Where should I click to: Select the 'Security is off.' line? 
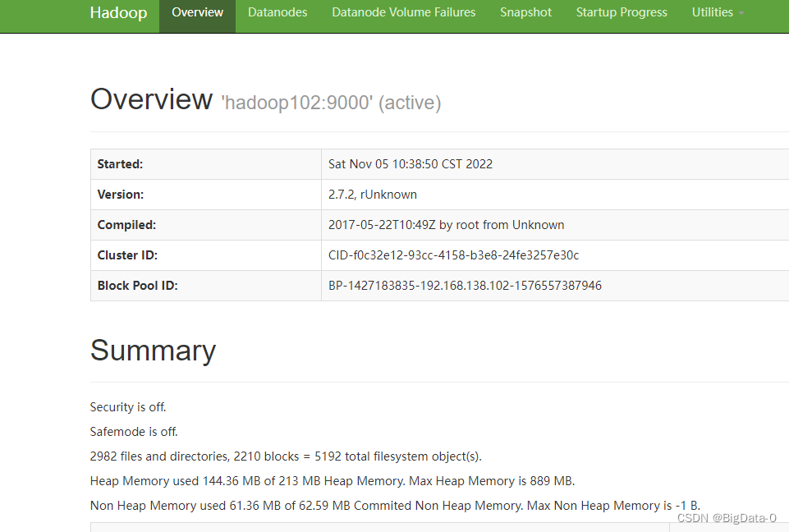128,406
